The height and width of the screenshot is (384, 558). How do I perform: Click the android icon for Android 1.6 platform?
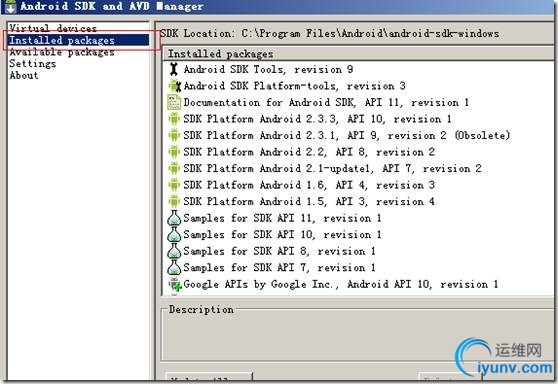pos(174,185)
